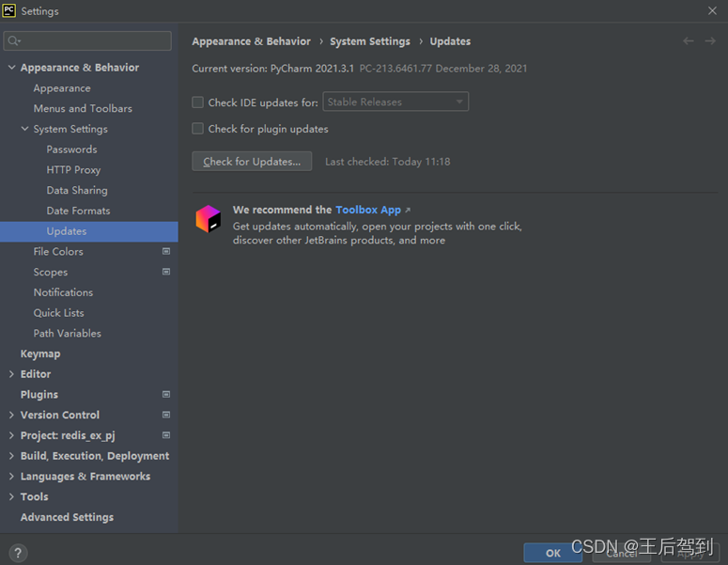Select the Updates tree item
728x565 pixels.
pyautogui.click(x=88, y=231)
